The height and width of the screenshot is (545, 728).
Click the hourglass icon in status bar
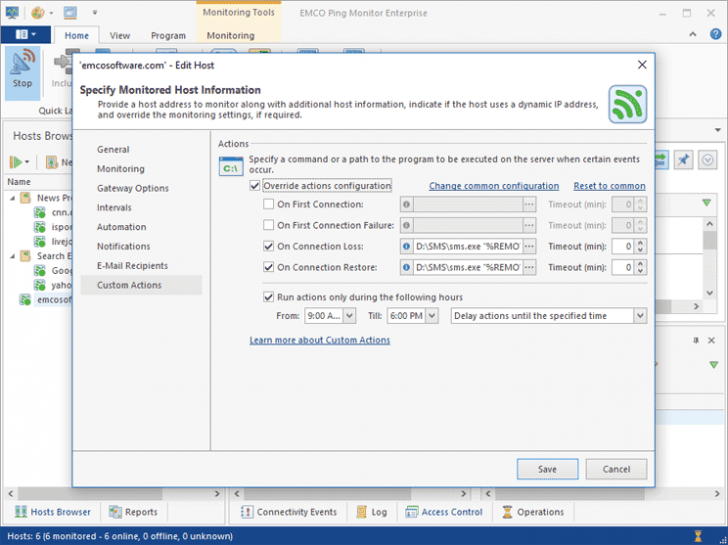click(698, 536)
